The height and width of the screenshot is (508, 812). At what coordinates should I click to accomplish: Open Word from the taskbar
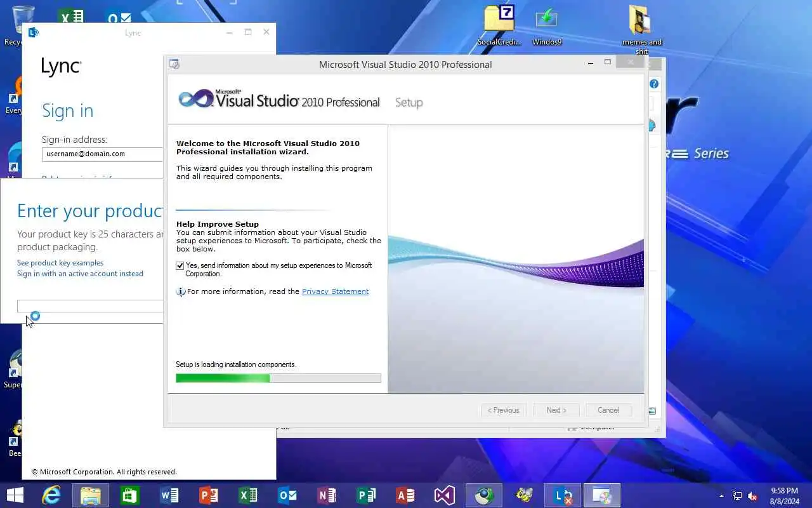coord(169,495)
